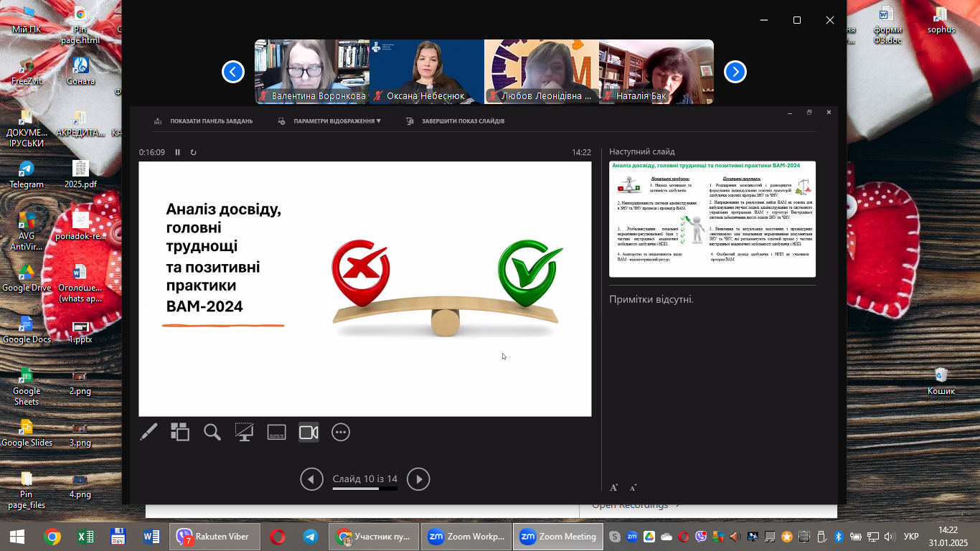Increase notes text size icon
Screen dimensions: 980x551
click(x=614, y=488)
